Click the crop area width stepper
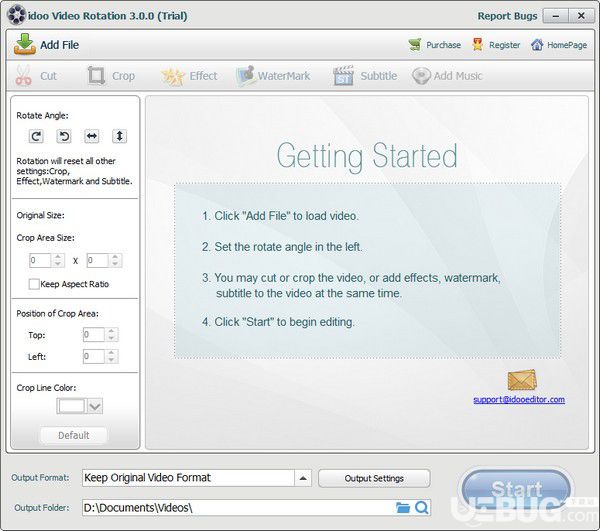 (x=58, y=260)
